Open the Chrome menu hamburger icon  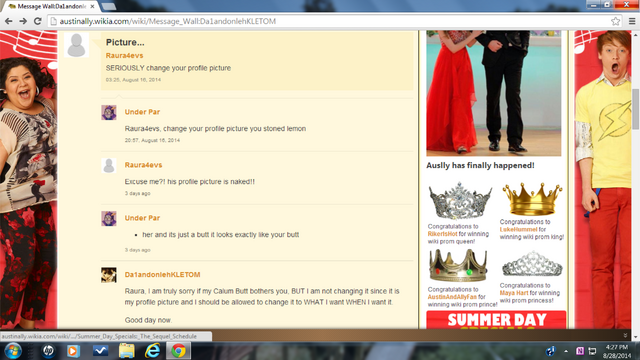coord(632,21)
